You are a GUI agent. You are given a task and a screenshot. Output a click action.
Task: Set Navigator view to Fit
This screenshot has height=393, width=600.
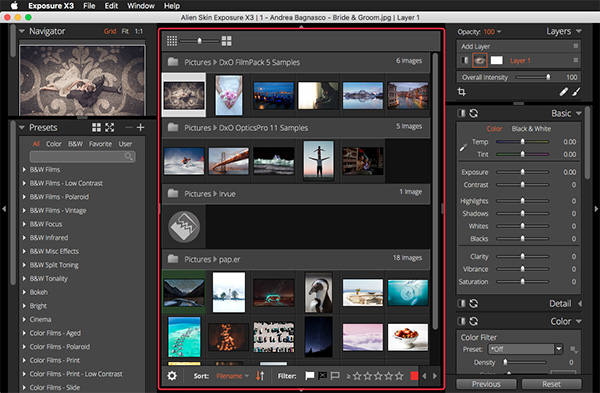pyautogui.click(x=125, y=31)
